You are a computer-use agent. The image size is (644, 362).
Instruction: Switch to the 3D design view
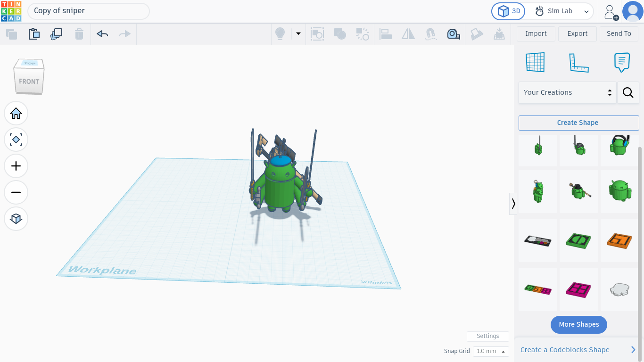pyautogui.click(x=508, y=11)
